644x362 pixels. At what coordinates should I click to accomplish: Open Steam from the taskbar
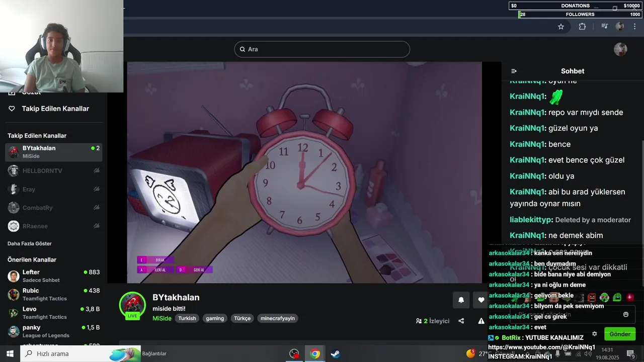coord(335,353)
